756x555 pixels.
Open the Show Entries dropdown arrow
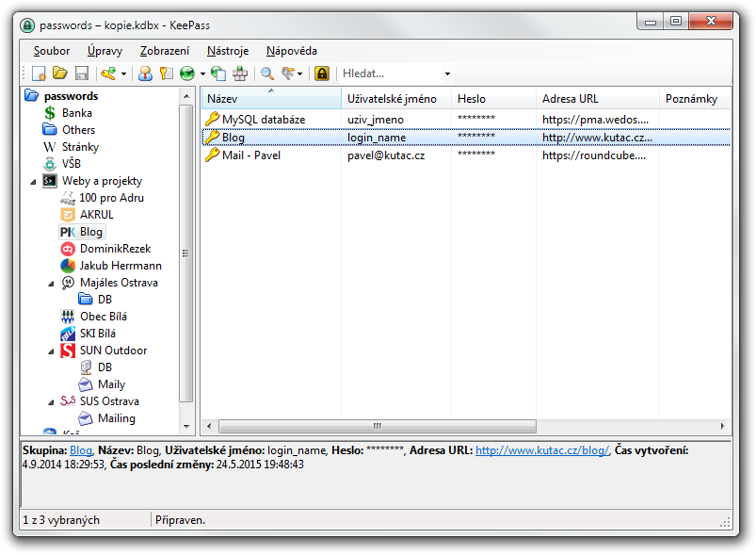coord(300,73)
